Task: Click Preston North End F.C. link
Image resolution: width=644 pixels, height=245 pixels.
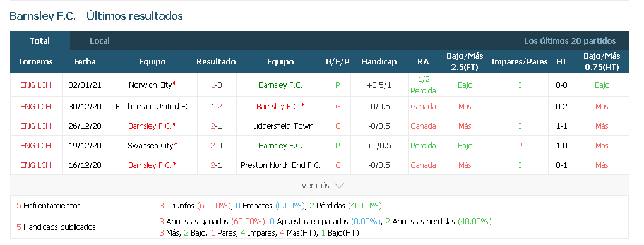Action: [280, 165]
